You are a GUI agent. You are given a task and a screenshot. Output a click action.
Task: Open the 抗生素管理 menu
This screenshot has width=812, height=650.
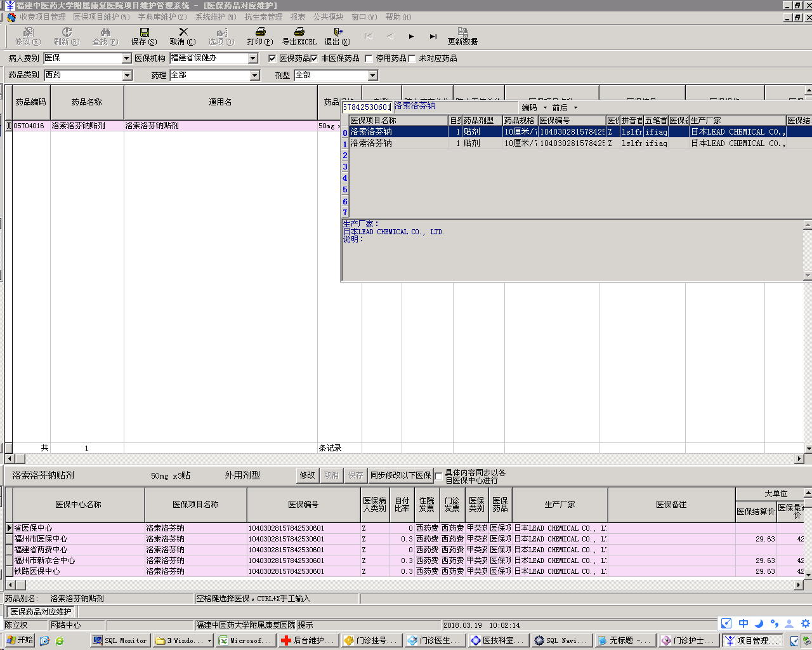pyautogui.click(x=263, y=17)
